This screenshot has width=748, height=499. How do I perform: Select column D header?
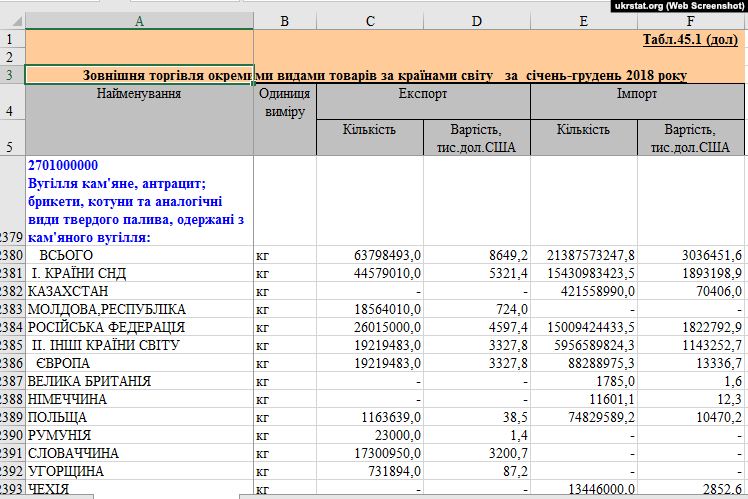477,21
